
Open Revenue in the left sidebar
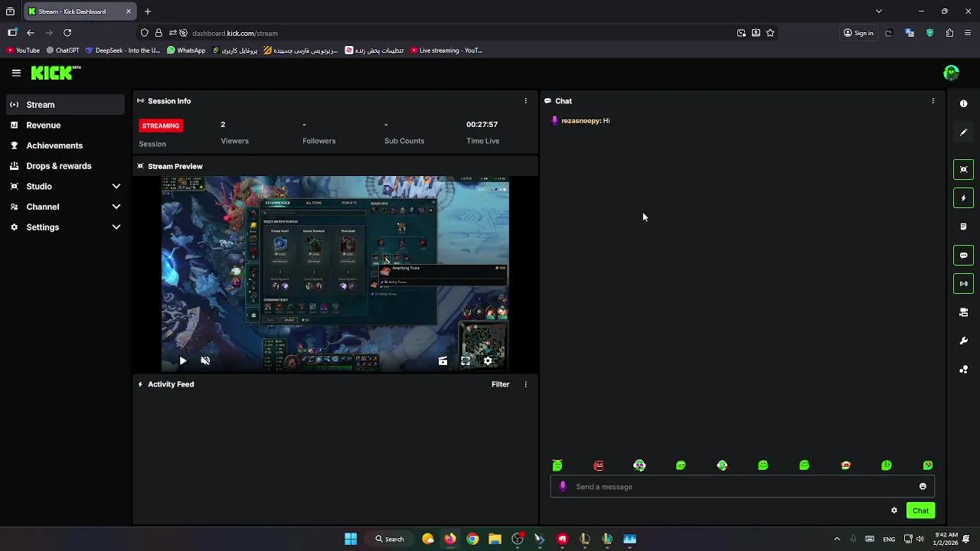(66, 125)
